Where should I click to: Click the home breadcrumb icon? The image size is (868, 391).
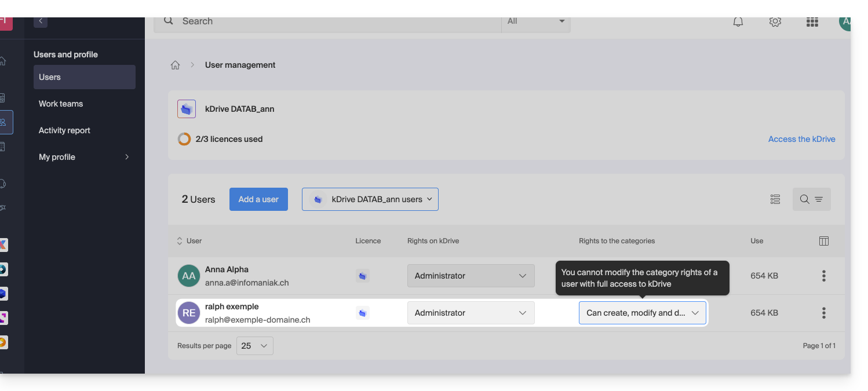pos(175,65)
